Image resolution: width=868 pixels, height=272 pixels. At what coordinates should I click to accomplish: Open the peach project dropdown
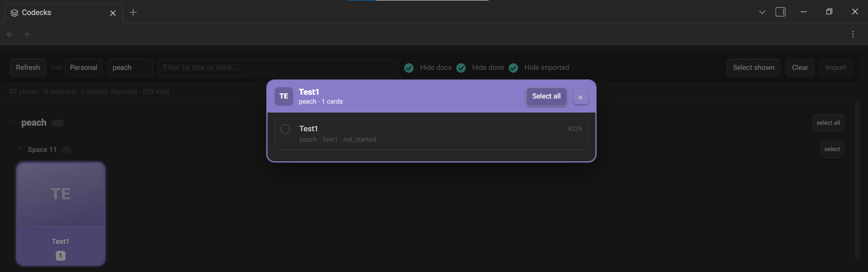(x=130, y=68)
